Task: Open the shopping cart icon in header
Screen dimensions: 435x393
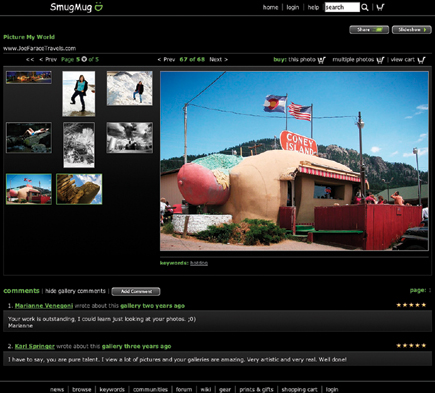Action: (380, 7)
